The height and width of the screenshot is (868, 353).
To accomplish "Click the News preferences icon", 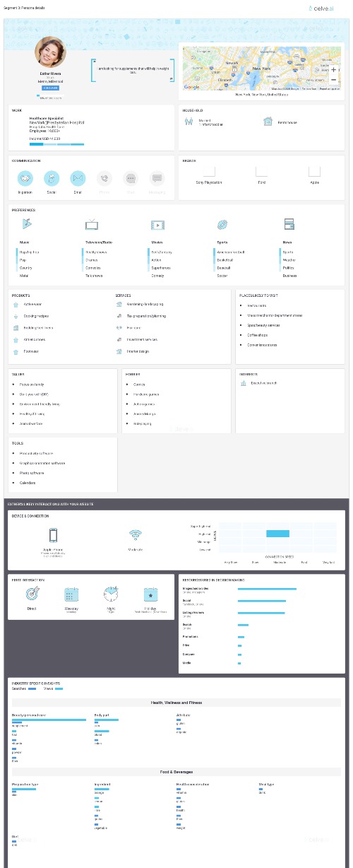I will tap(288, 224).
